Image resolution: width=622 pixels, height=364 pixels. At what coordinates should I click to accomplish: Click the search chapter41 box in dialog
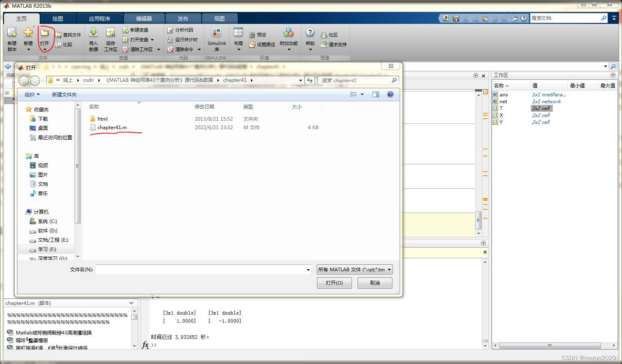pos(358,81)
